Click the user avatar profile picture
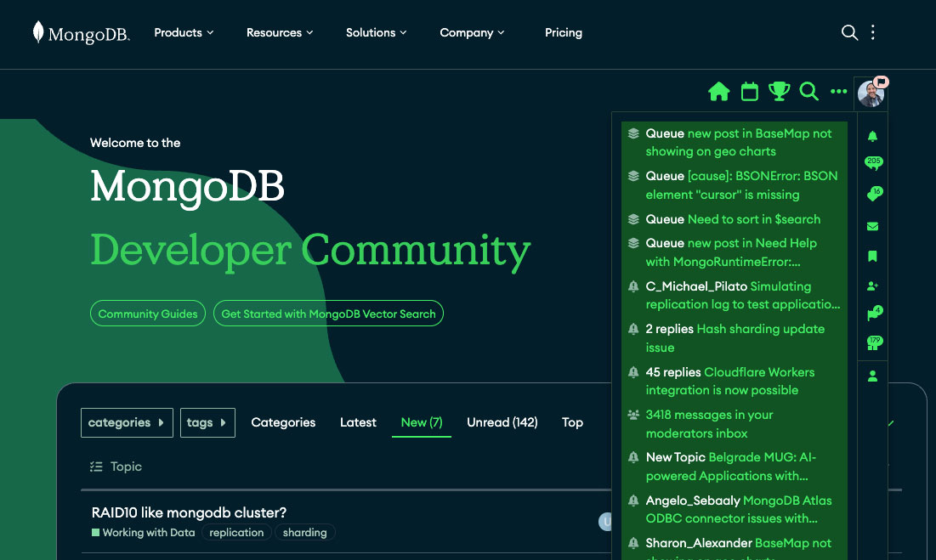Screen dimensions: 936x560 (871, 94)
